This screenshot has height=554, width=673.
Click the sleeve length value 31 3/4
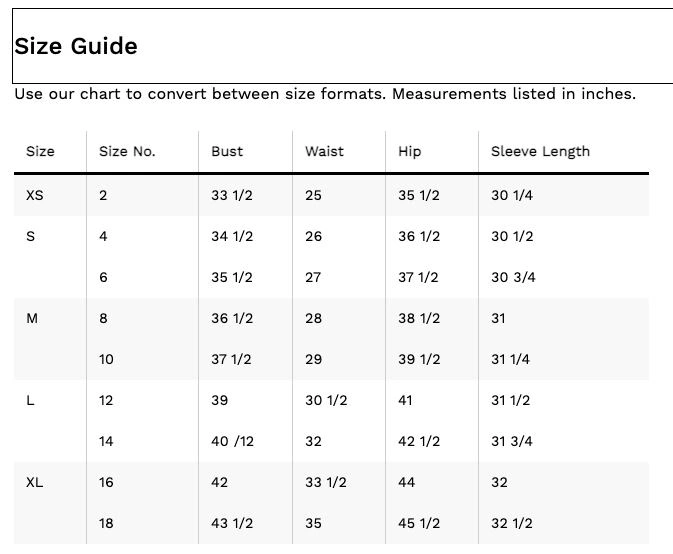(512, 442)
